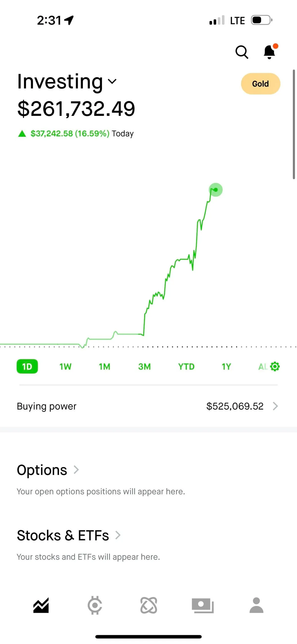Open the account profile icon

(x=256, y=605)
